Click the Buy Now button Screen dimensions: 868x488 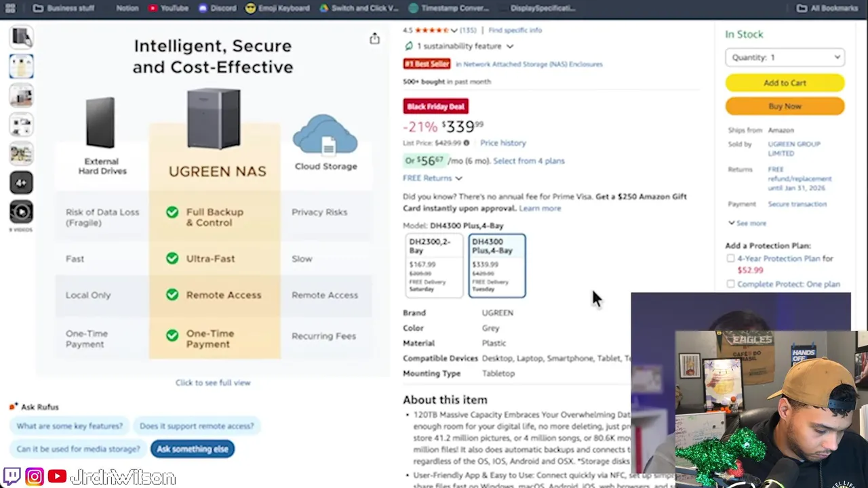coord(785,106)
